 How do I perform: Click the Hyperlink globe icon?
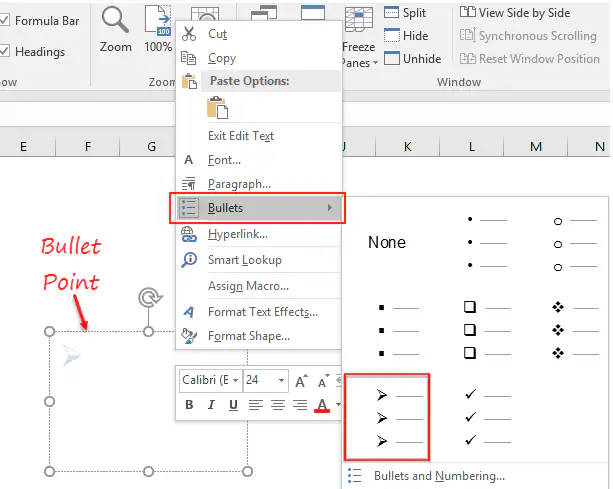(188, 234)
